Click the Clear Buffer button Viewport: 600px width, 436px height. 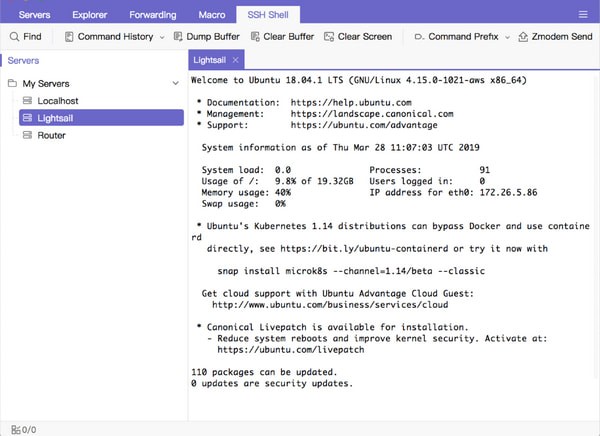[x=282, y=36]
